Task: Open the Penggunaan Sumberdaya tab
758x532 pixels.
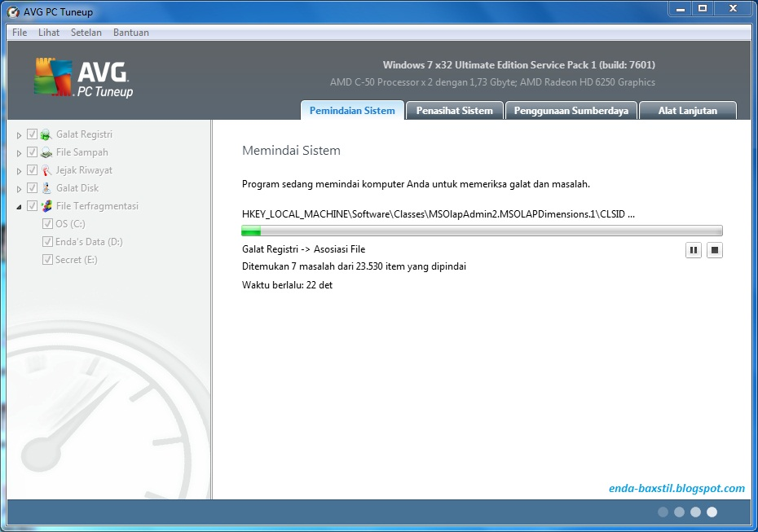Action: 571,110
